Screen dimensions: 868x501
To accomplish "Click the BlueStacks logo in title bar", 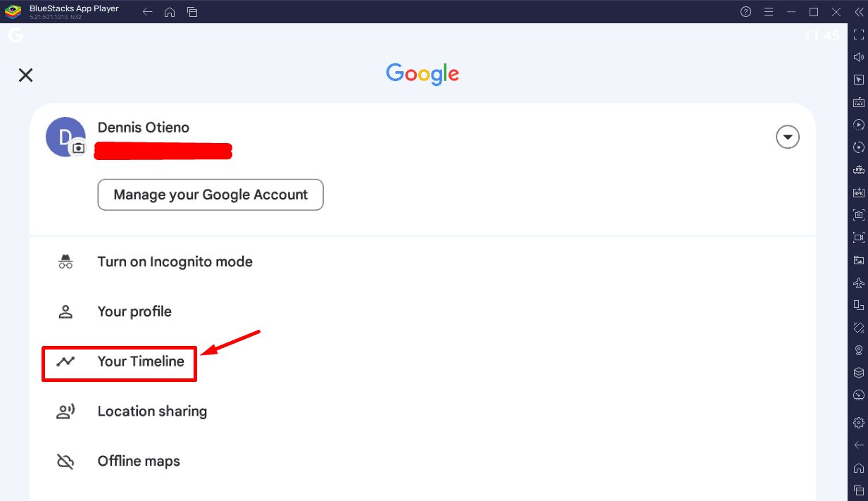I will click(13, 12).
